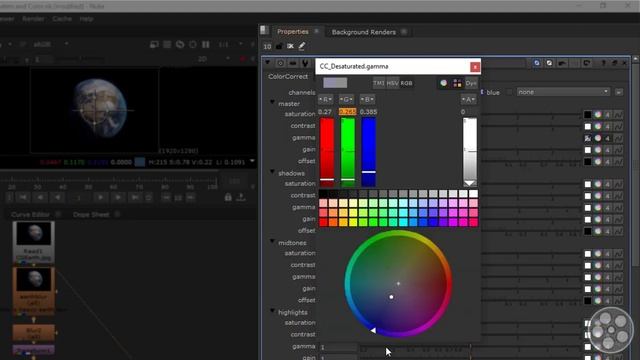The image size is (640, 360).
Task: Click master gain '4' channels toggle
Action: 608,150
